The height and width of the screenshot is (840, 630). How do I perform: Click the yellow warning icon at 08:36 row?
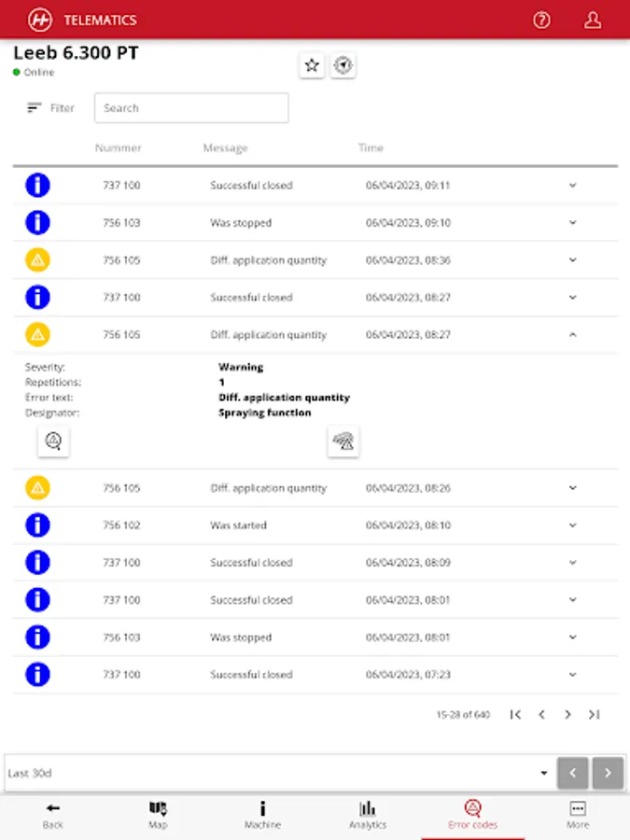pos(37,259)
